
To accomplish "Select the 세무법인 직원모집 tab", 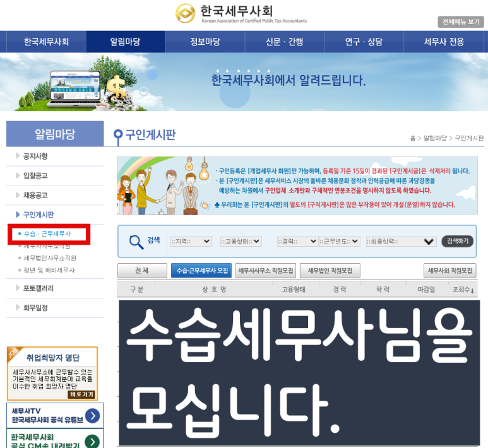I will click(330, 271).
